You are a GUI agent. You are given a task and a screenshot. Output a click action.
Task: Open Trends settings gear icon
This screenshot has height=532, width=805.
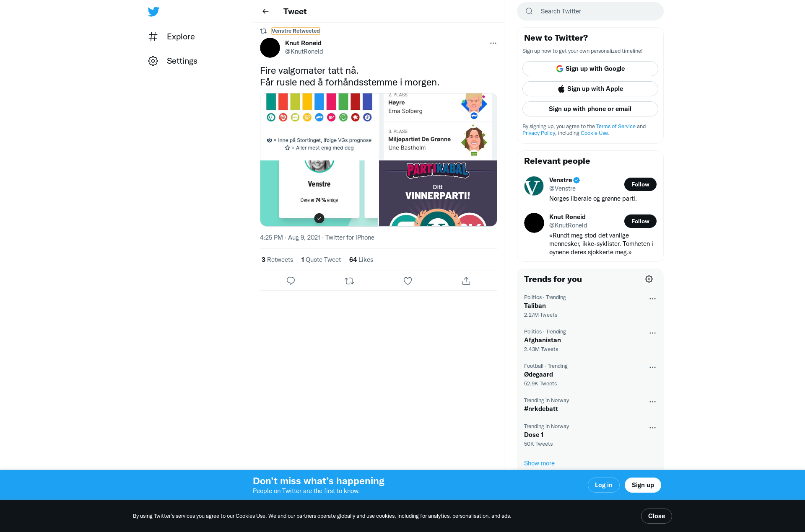tap(649, 279)
